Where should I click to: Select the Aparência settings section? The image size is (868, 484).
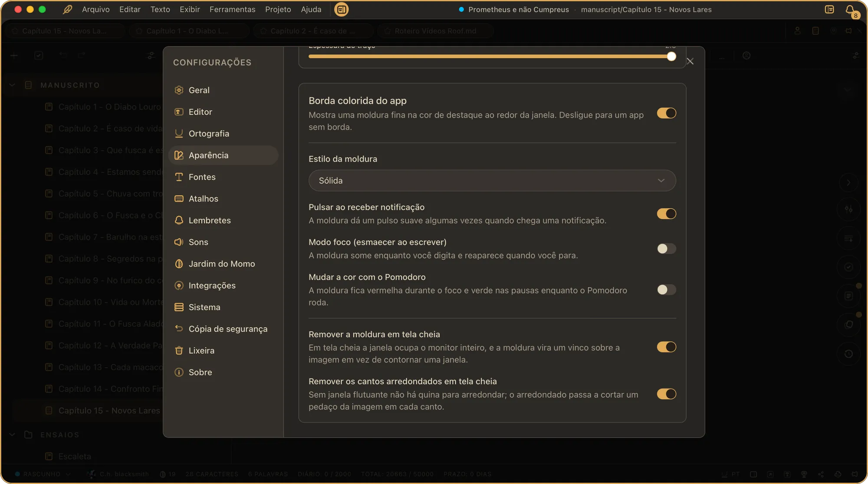[x=223, y=155]
